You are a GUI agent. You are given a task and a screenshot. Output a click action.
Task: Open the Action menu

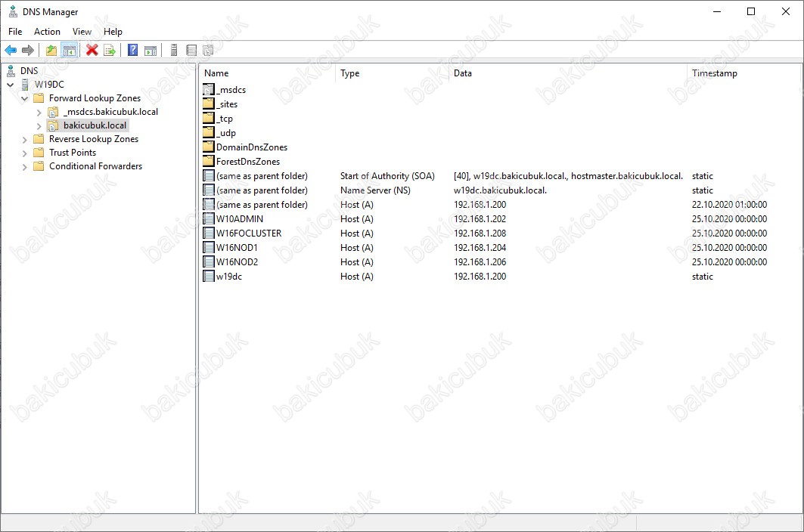pyautogui.click(x=47, y=32)
